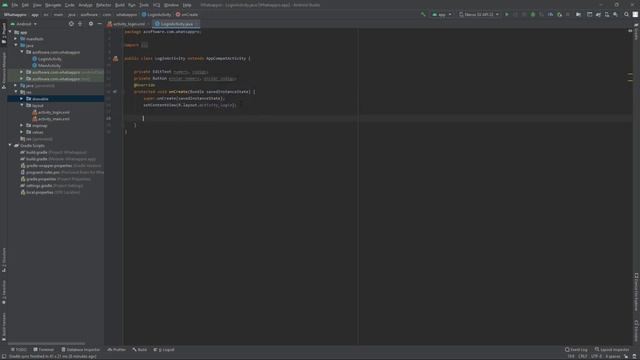Expand the drawable folder arrow
Viewport: 640px width, 360px height.
pyautogui.click(x=22, y=99)
